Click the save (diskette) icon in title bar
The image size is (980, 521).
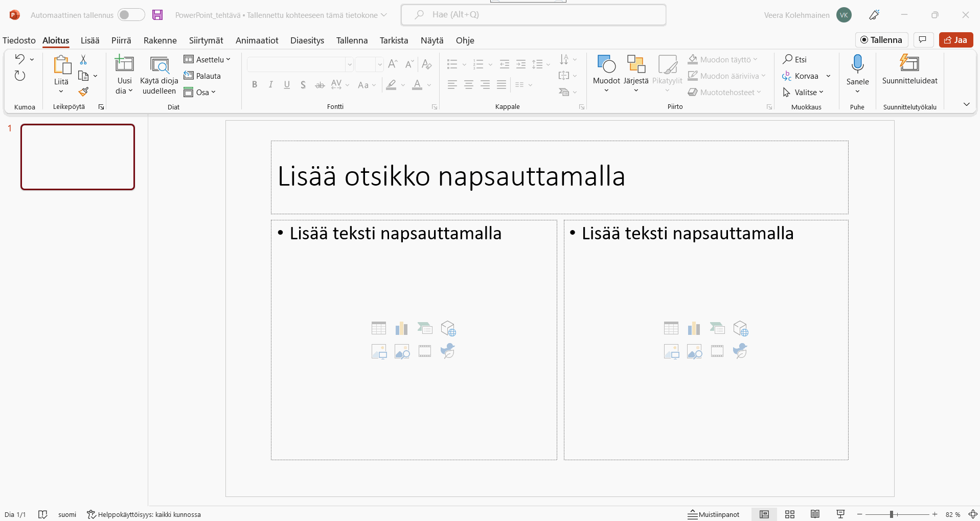(x=157, y=15)
